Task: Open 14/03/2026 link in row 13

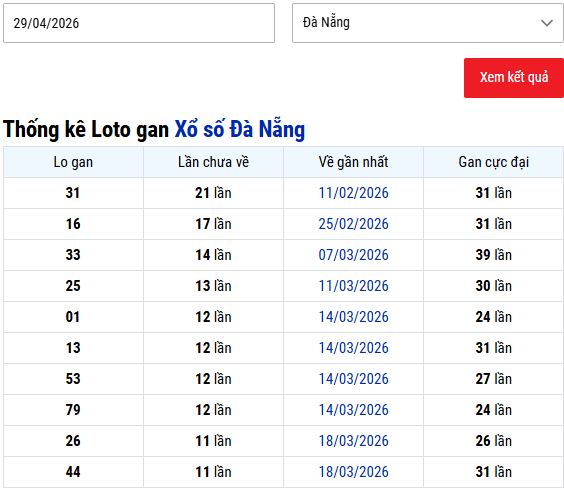Action: tap(354, 348)
